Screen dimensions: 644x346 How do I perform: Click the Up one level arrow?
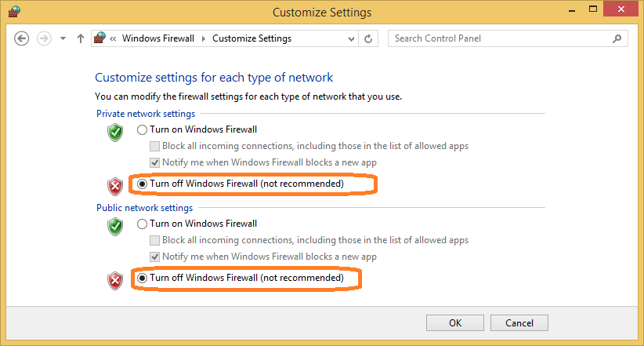click(x=81, y=38)
